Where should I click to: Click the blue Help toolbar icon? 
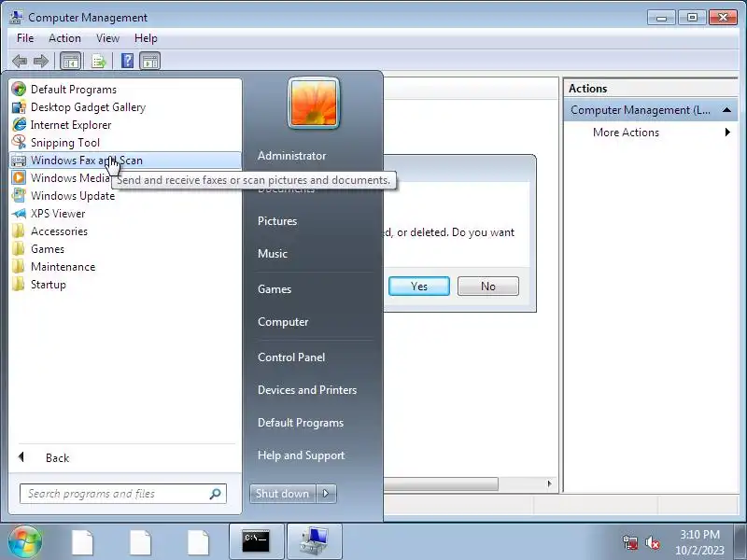[128, 61]
